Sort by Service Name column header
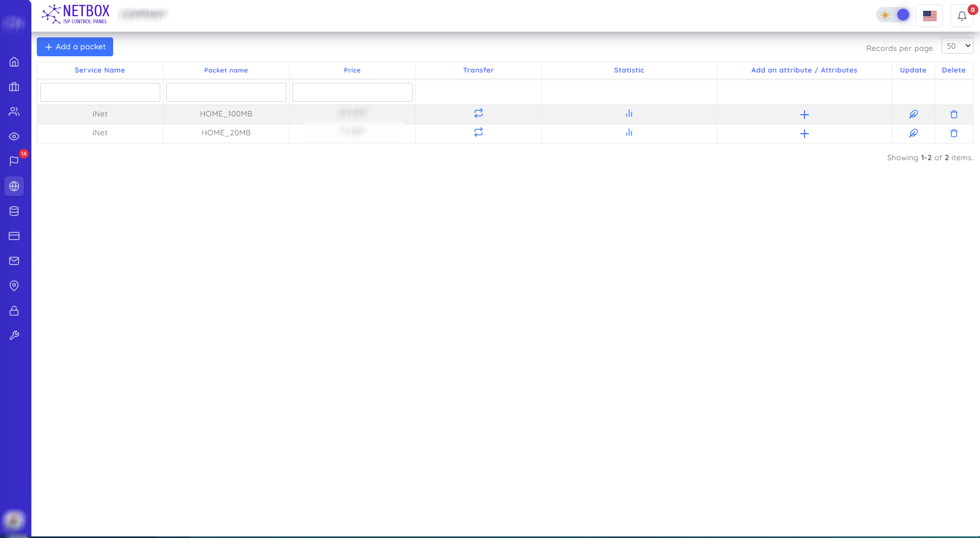980x538 pixels. tap(100, 70)
